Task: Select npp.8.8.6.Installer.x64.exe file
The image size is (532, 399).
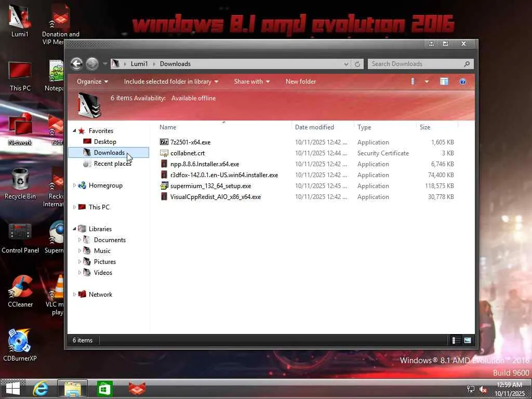Action: pyautogui.click(x=205, y=164)
